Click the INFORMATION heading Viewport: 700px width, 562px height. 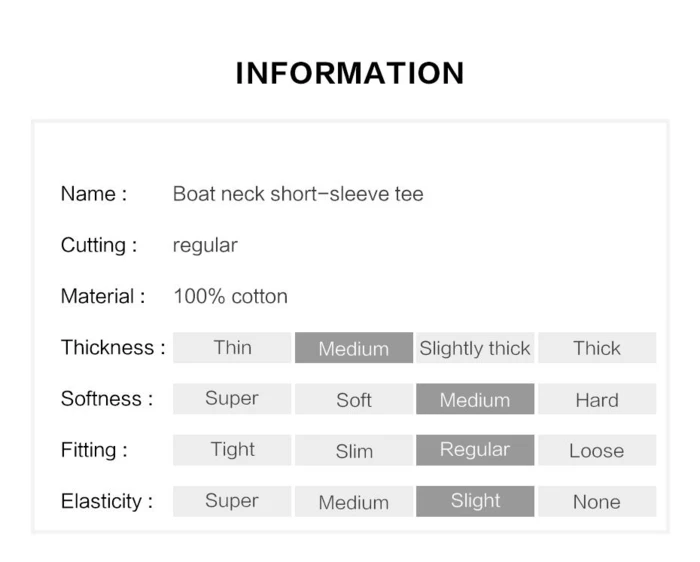click(350, 73)
